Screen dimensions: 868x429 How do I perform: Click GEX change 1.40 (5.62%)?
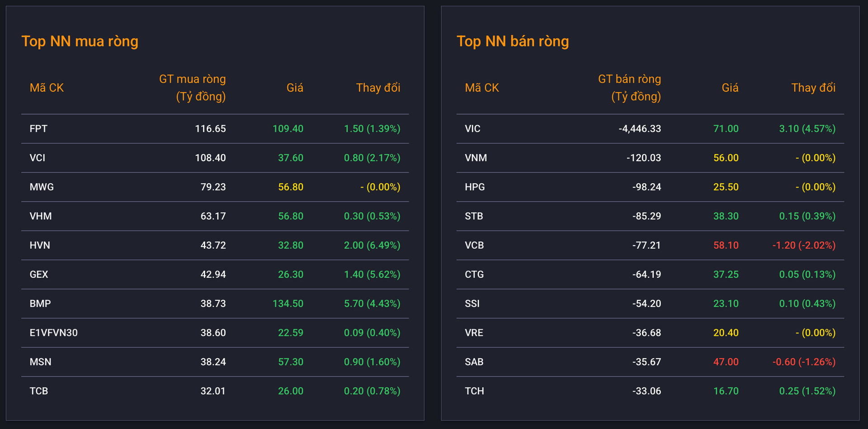tap(372, 275)
